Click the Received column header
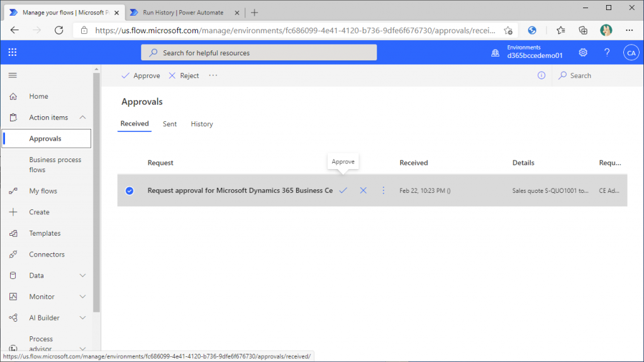The width and height of the screenshot is (644, 362). pyautogui.click(x=414, y=163)
